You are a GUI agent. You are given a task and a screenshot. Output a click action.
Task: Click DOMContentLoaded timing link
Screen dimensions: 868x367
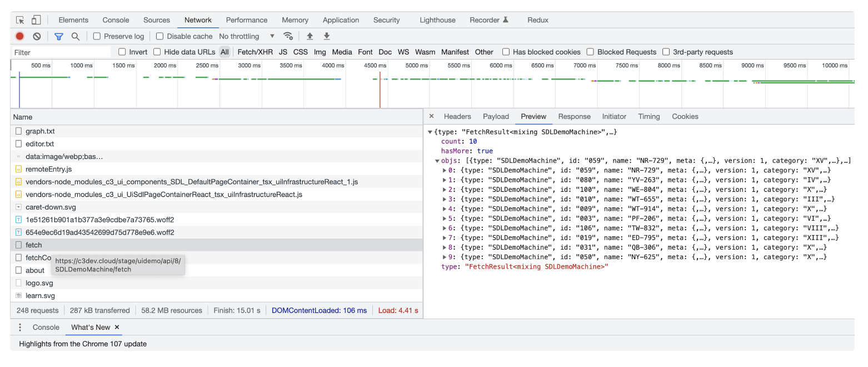tap(320, 310)
